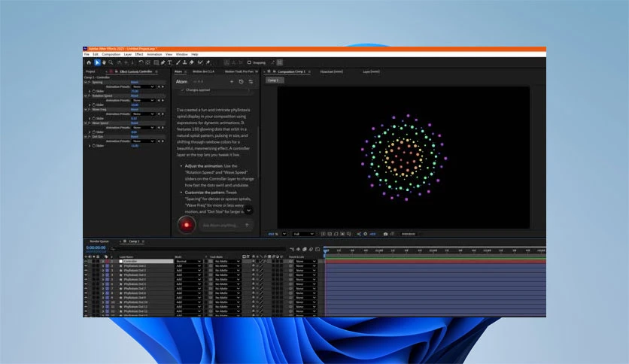Select the Clone Stamp tool

[x=184, y=62]
